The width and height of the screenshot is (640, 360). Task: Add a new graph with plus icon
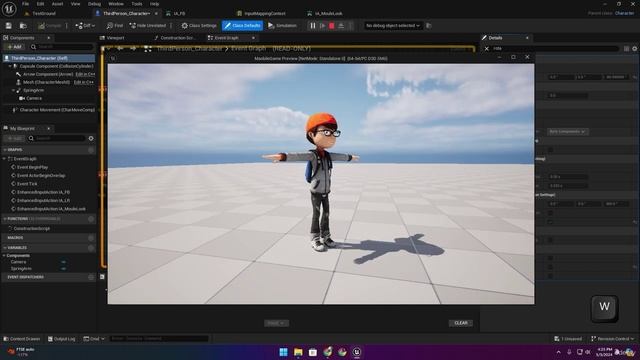pos(91,150)
